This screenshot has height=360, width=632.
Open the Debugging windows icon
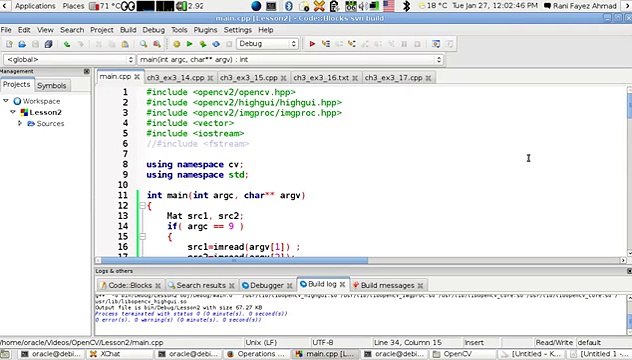tap(436, 44)
